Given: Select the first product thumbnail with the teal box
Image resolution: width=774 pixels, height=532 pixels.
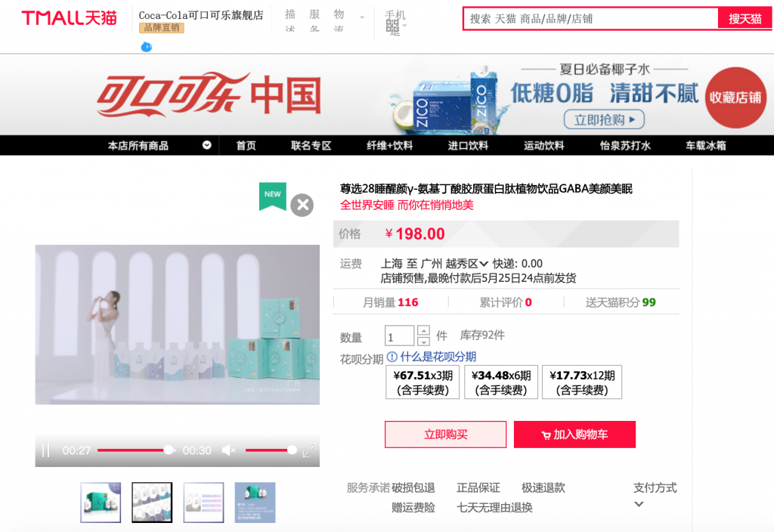Looking at the screenshot, I should coord(101,503).
